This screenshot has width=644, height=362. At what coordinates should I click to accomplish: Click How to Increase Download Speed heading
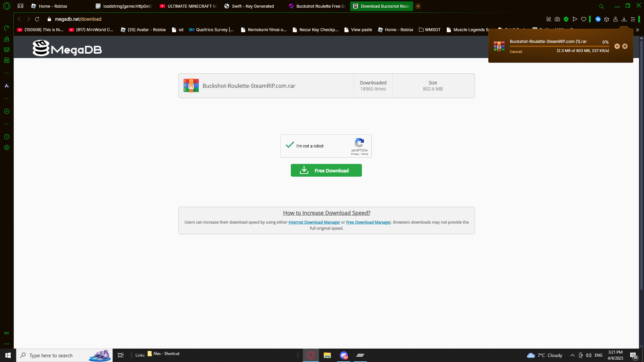coord(327,213)
